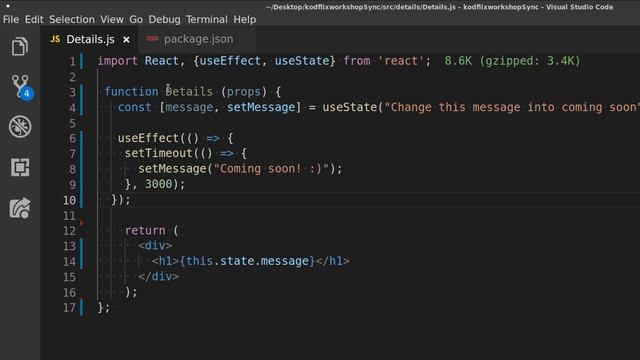The height and width of the screenshot is (360, 640).
Task: Click the 'const' keyword on line 4
Action: [135, 107]
